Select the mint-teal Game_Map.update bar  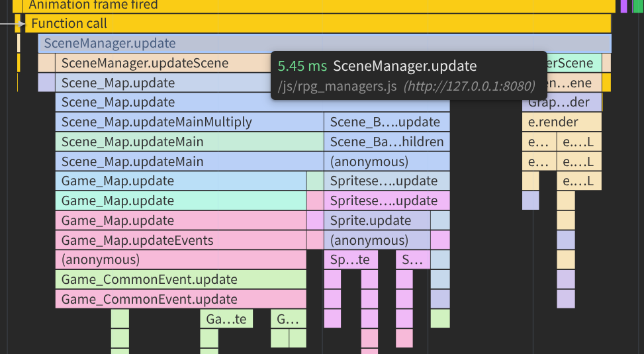click(x=181, y=200)
